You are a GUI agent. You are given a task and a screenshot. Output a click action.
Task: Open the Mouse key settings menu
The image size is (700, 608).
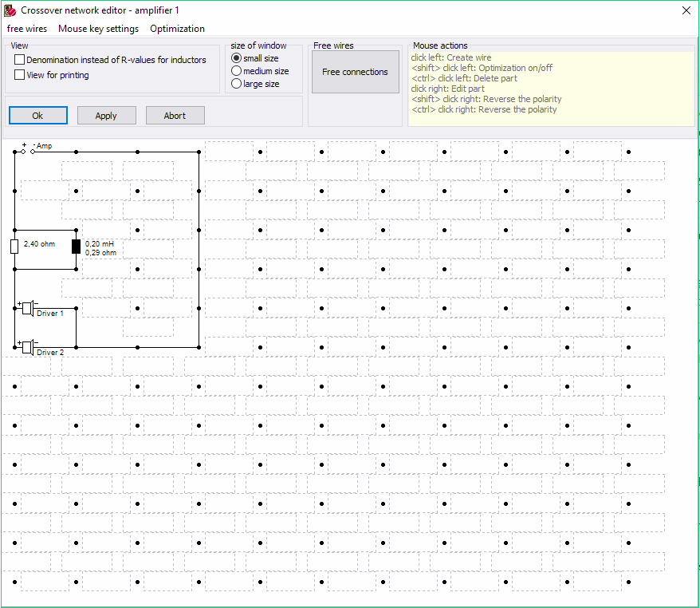[x=98, y=29]
